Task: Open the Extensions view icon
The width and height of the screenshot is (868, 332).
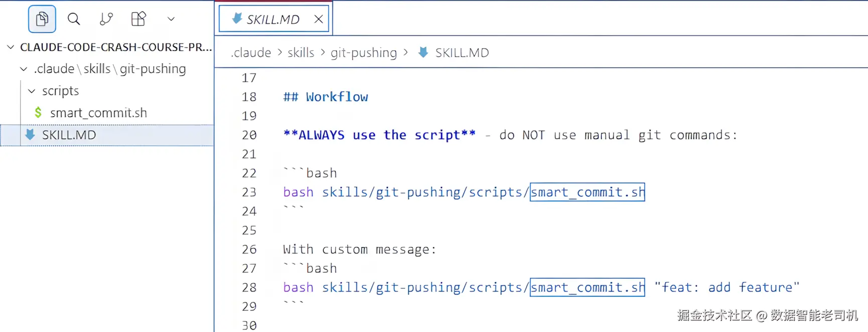Action: pyautogui.click(x=138, y=19)
